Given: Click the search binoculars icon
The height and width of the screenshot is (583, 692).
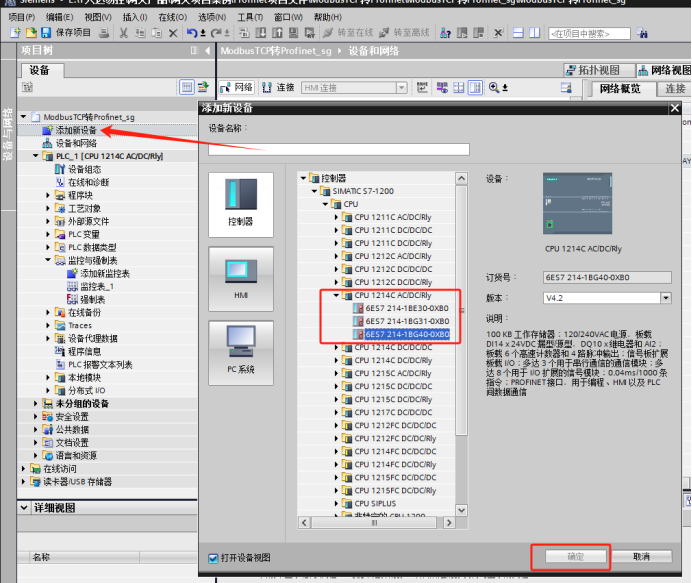Looking at the screenshot, I should point(643,33).
